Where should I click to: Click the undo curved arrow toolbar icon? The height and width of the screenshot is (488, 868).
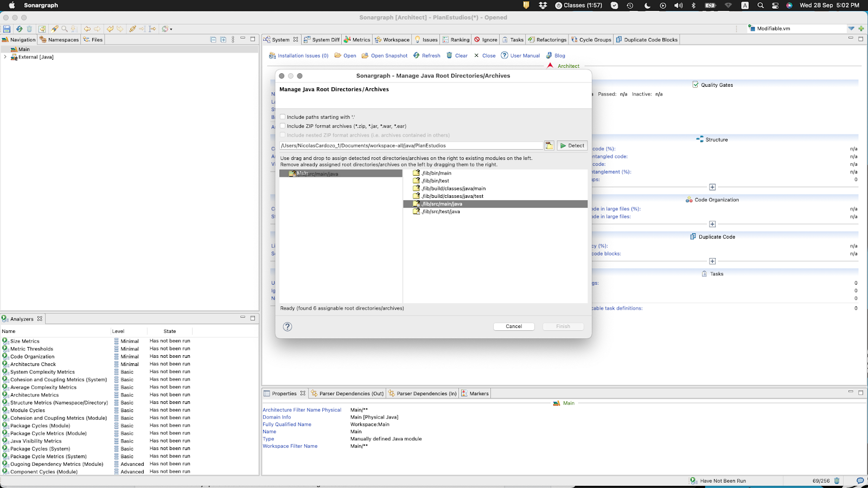click(110, 29)
